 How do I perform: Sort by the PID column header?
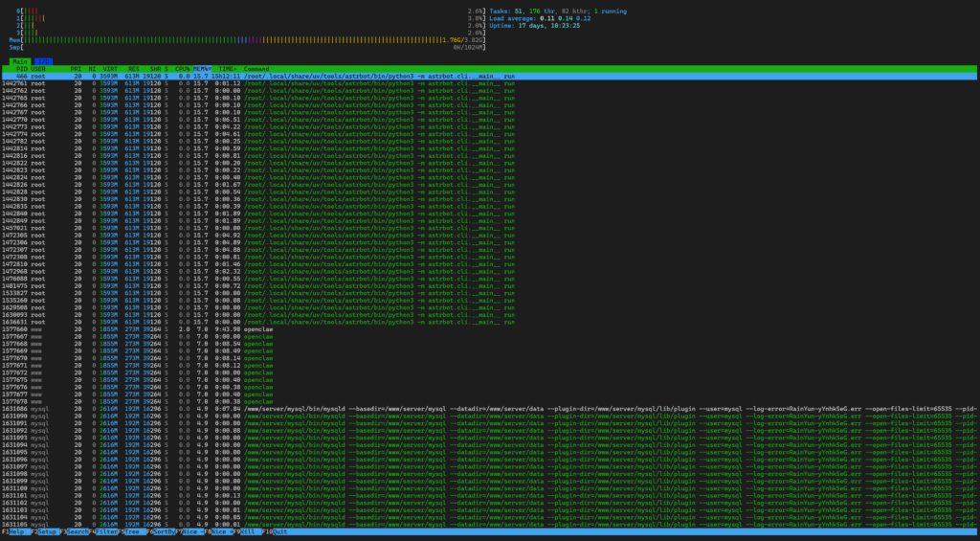click(20, 69)
